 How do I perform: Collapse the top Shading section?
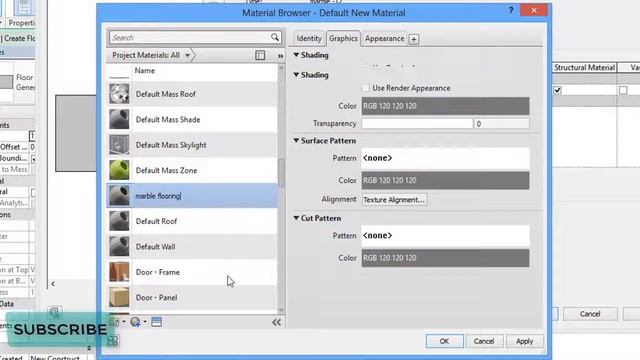point(296,55)
